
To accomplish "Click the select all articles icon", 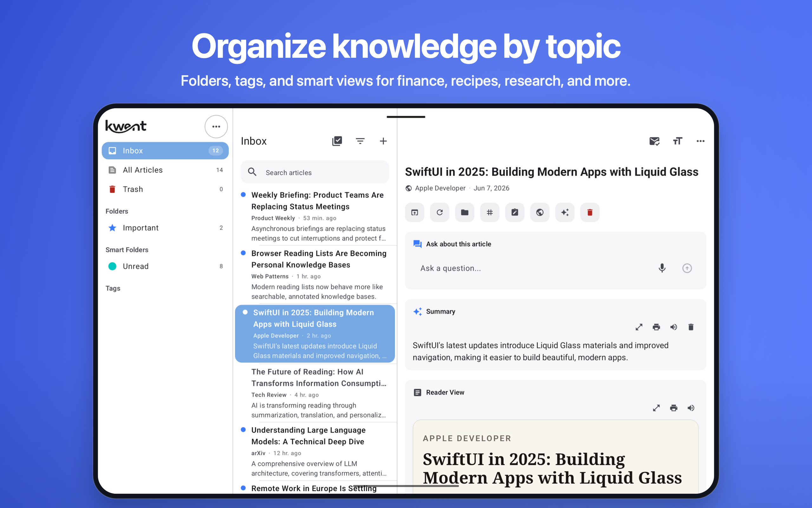I will pyautogui.click(x=337, y=141).
